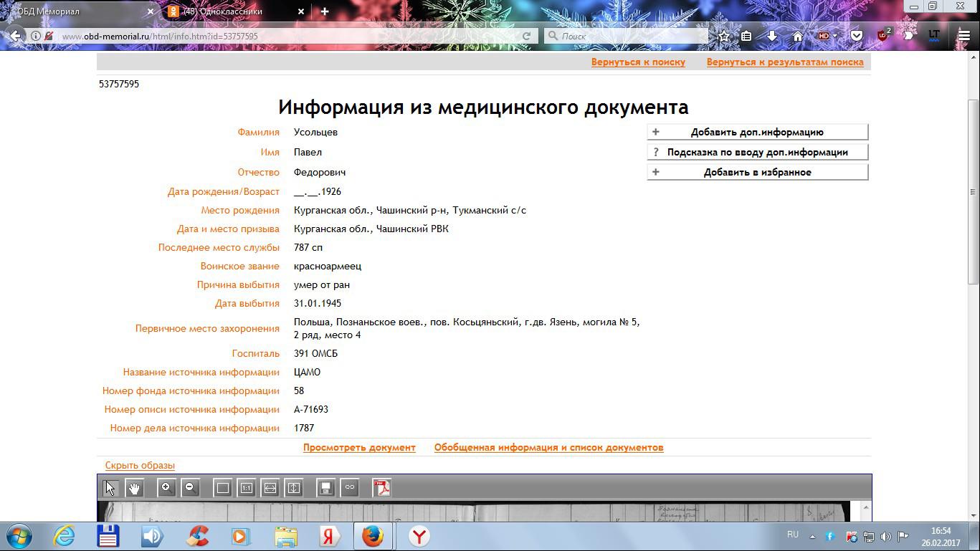Zoom out of the document image
980x551 pixels.
click(x=190, y=488)
